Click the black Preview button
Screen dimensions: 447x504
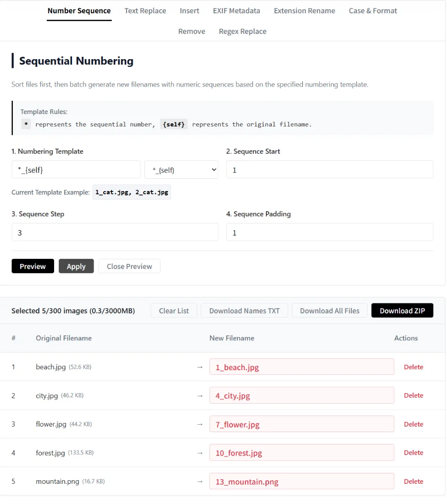point(33,266)
